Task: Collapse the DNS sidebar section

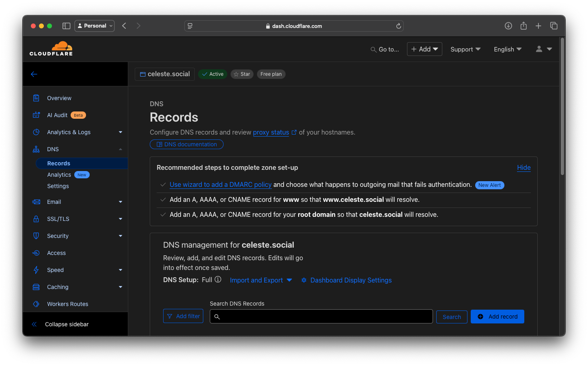Action: point(121,149)
